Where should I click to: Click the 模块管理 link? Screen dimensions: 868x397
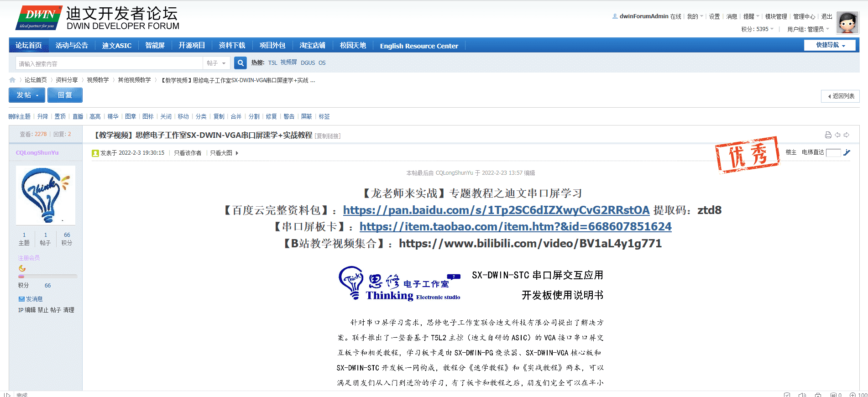tap(776, 16)
